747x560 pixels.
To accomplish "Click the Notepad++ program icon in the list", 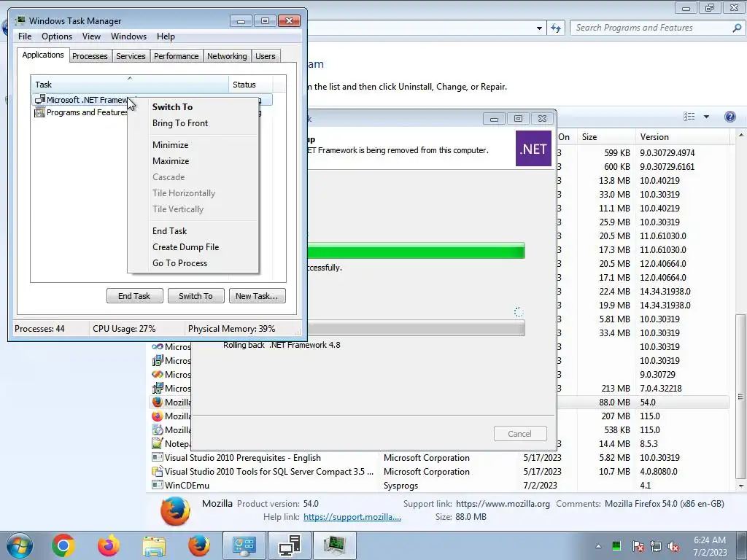I will [x=158, y=444].
